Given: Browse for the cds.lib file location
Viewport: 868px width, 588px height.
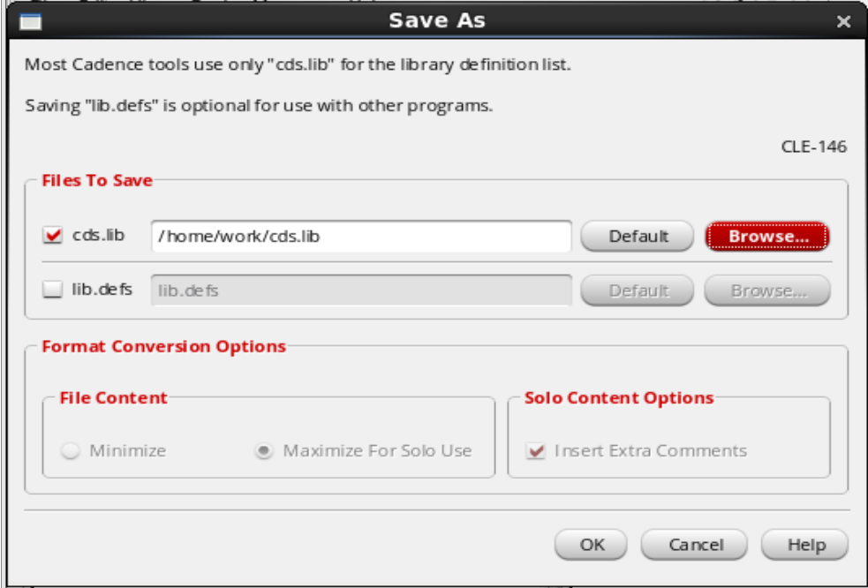Looking at the screenshot, I should [766, 237].
